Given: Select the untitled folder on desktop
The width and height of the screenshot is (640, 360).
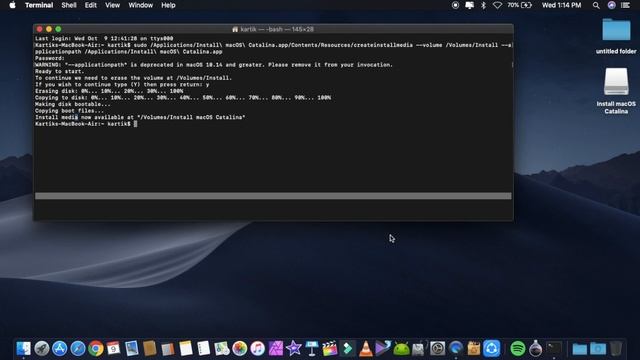Looking at the screenshot, I should pos(616,36).
